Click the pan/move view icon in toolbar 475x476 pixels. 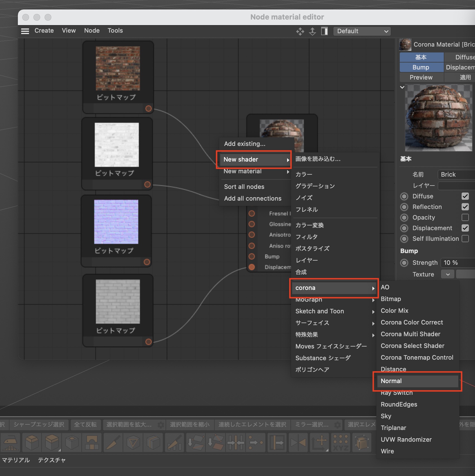[x=300, y=31]
